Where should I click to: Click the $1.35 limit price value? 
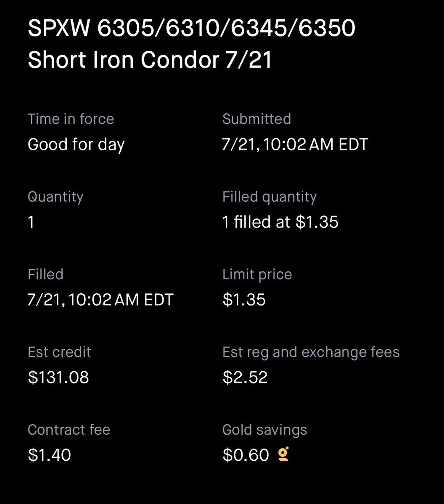pyautogui.click(x=244, y=300)
